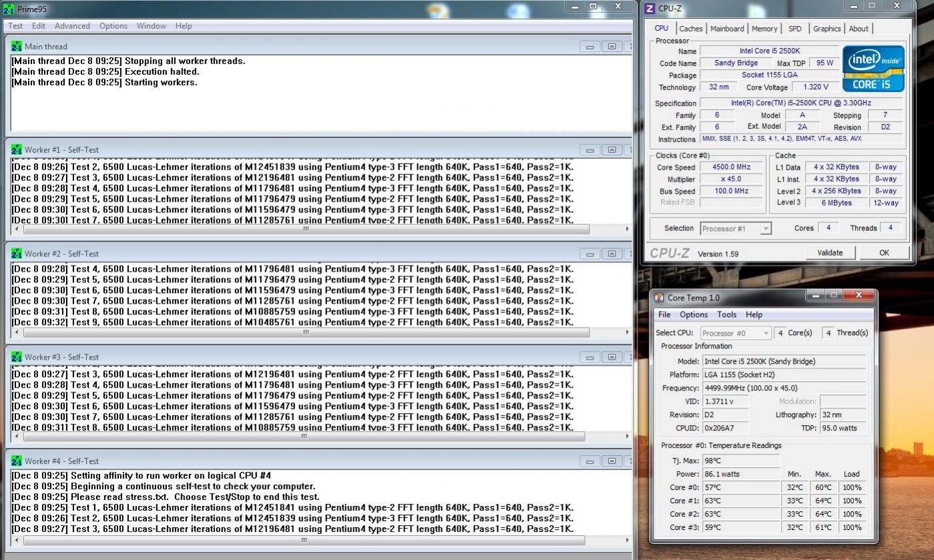Maximize the Main thread child window

click(x=612, y=46)
